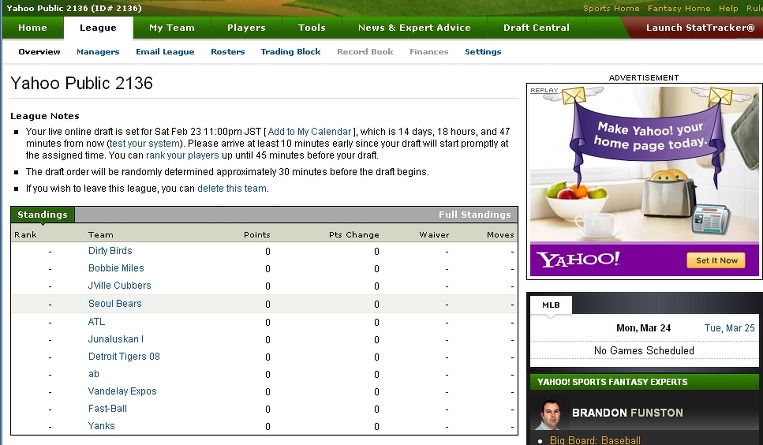Select the Standings tab
The image size is (763, 445).
[x=42, y=215]
